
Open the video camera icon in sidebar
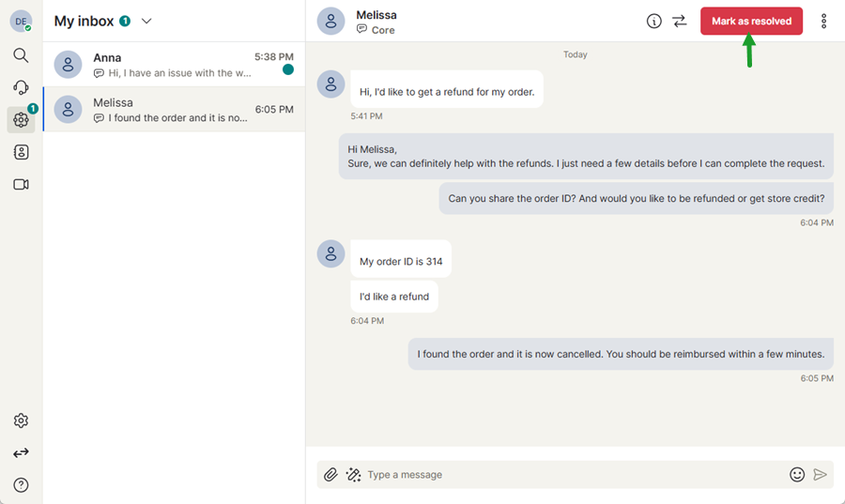pos(21,184)
